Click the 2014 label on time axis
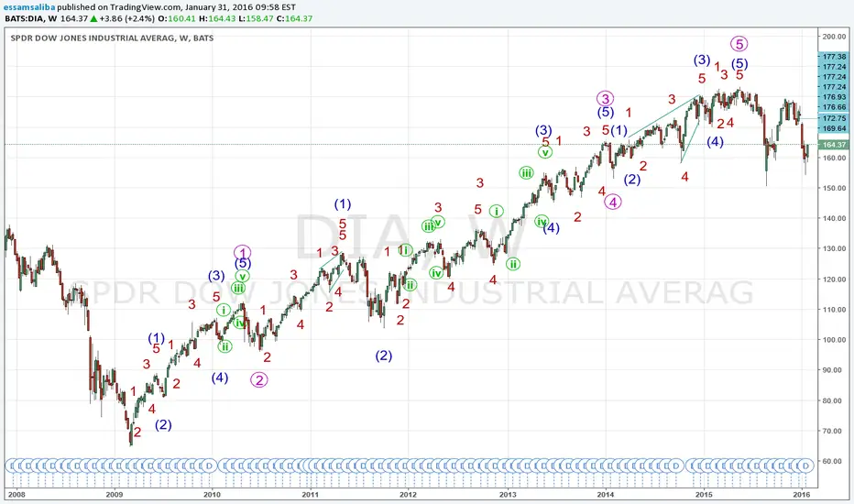Image resolution: width=854 pixels, height=504 pixels. coord(606,495)
